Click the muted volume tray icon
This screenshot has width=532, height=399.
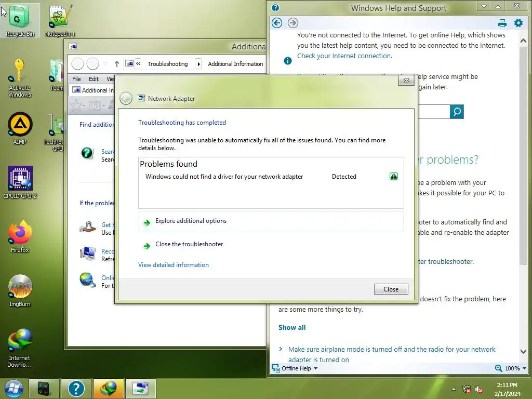click(x=479, y=389)
